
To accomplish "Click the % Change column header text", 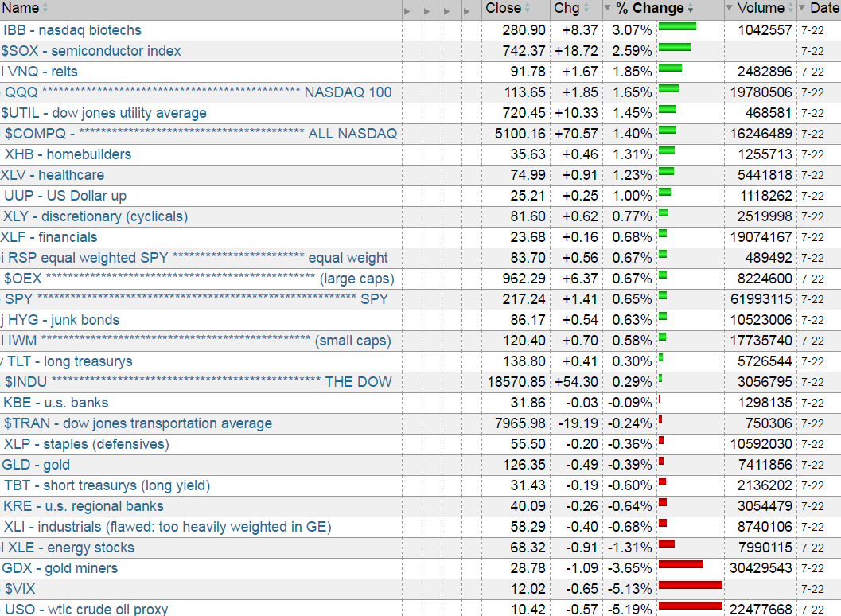I will tap(650, 8).
